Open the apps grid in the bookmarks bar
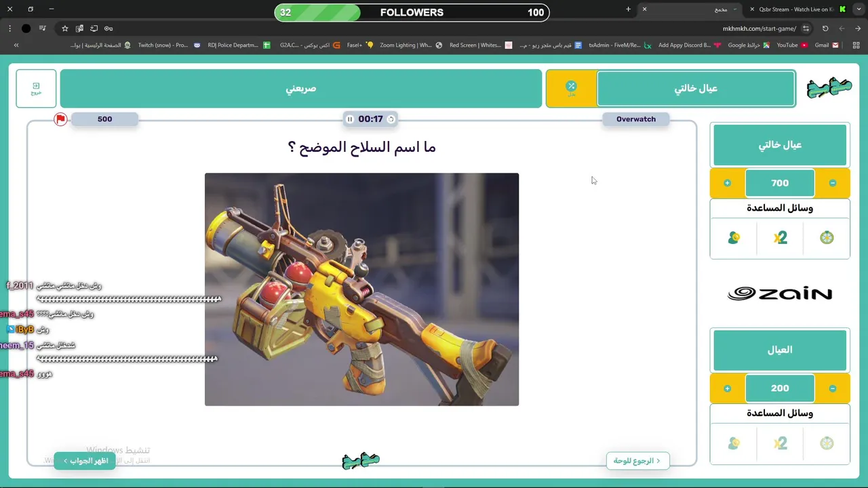This screenshot has width=868, height=488. click(x=856, y=45)
